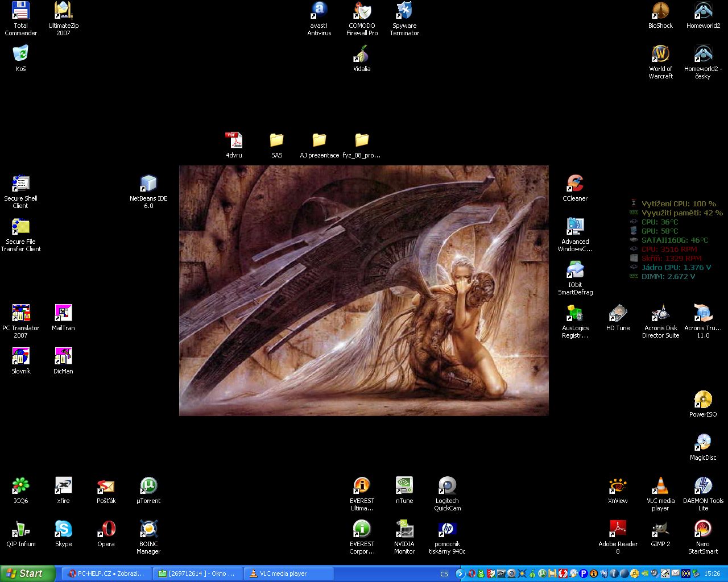Click the GIMP 2 shortcut icon
Viewport: 728px width, 582px height.
[660, 530]
